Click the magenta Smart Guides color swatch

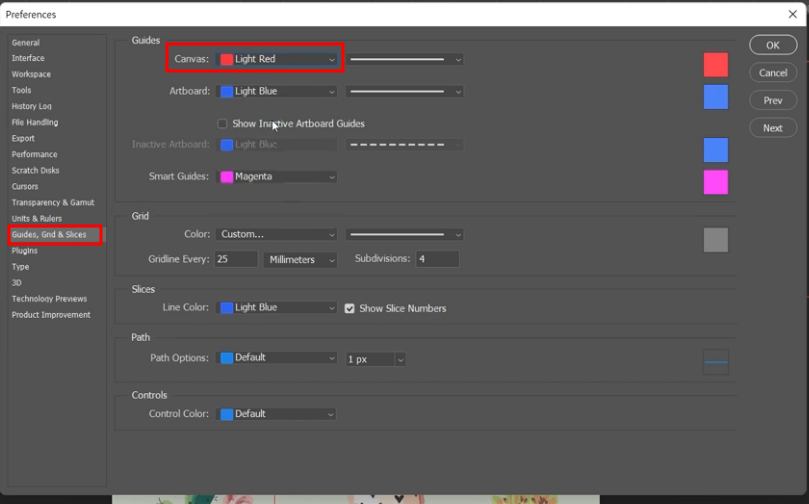click(x=716, y=182)
